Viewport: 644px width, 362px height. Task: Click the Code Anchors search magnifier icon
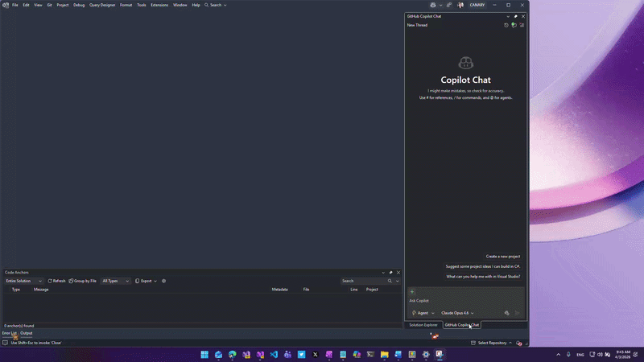click(390, 281)
